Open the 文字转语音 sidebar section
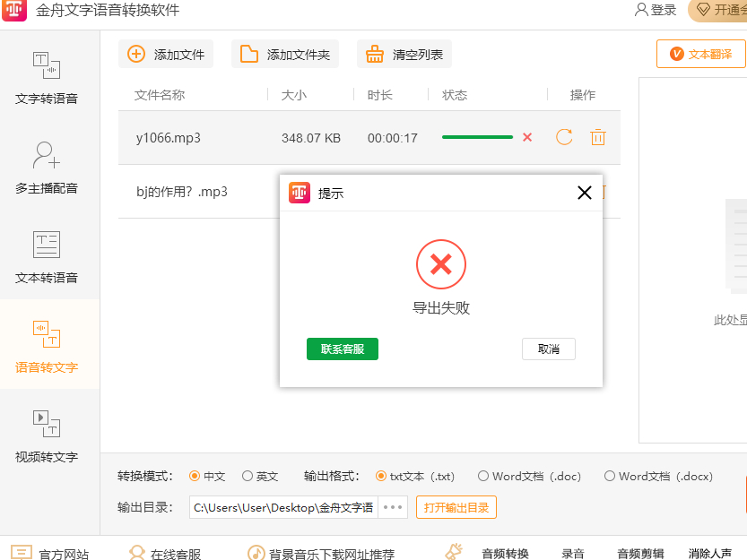This screenshot has width=747, height=560. (47, 78)
